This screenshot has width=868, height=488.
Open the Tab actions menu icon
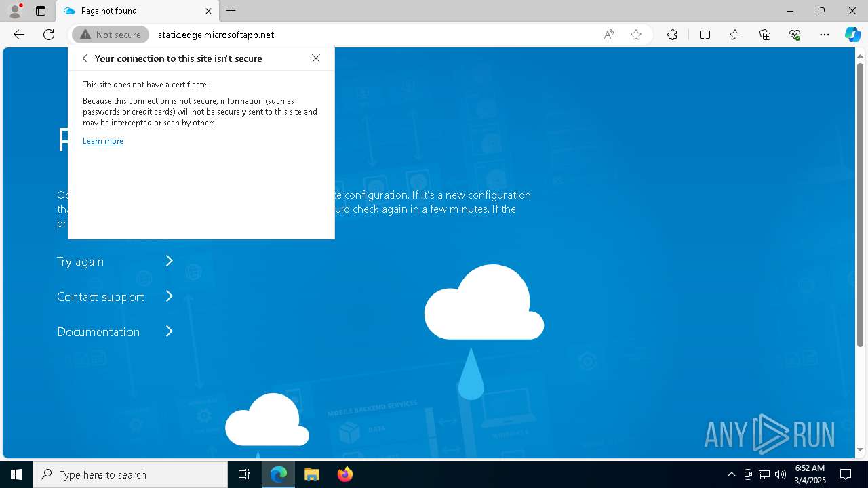[41, 11]
